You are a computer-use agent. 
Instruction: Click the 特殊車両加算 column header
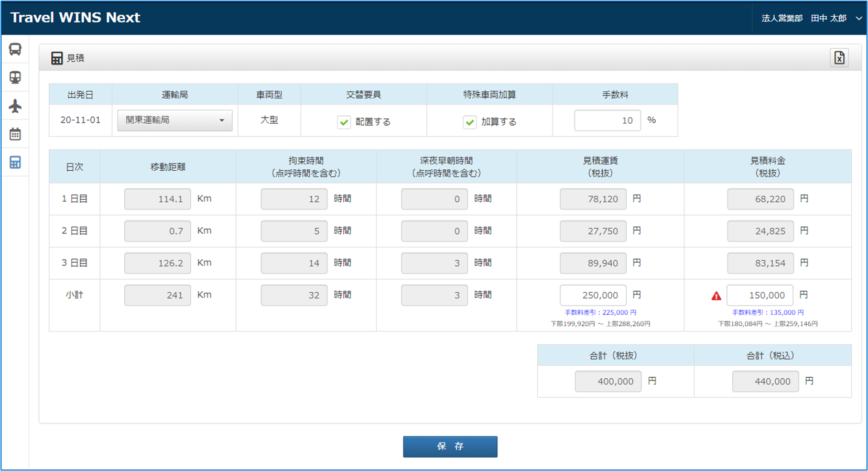pyautogui.click(x=490, y=95)
